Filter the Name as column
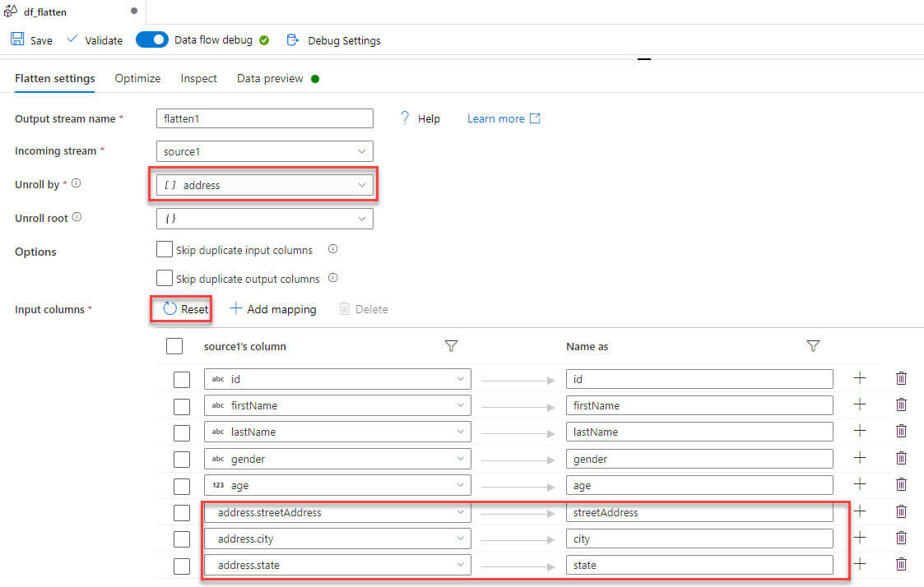 point(813,346)
